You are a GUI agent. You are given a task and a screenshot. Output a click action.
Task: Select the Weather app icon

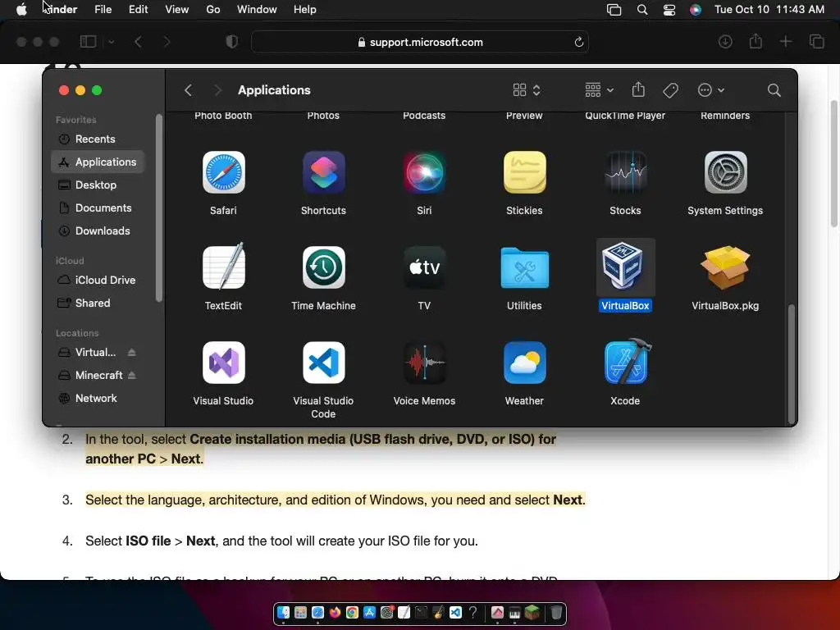(524, 363)
